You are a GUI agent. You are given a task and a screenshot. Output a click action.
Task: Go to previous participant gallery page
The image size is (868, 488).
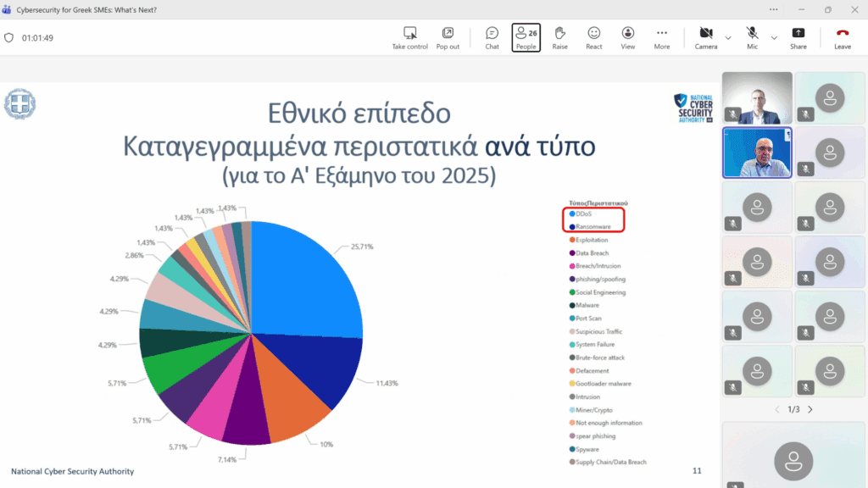point(776,409)
